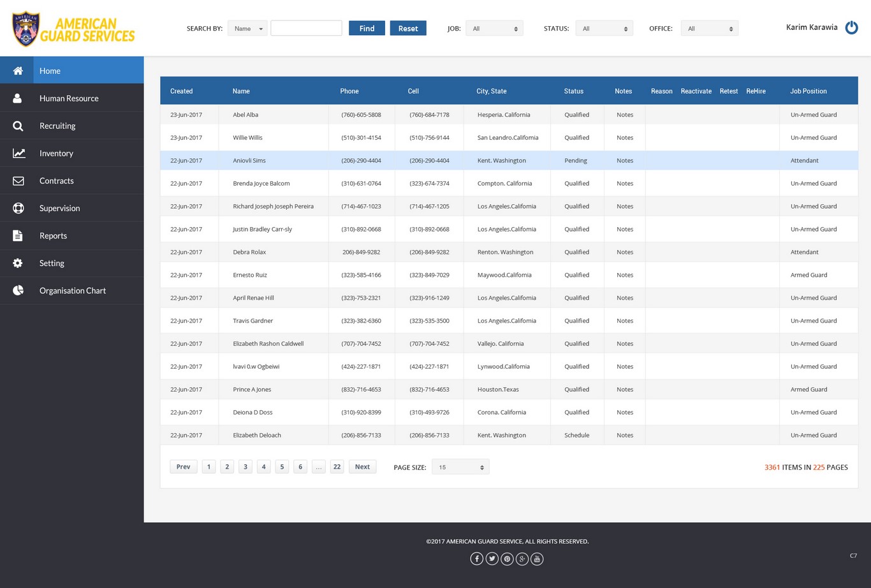871x588 pixels.
Task: Click the Facebook icon in footer
Action: pyautogui.click(x=476, y=559)
